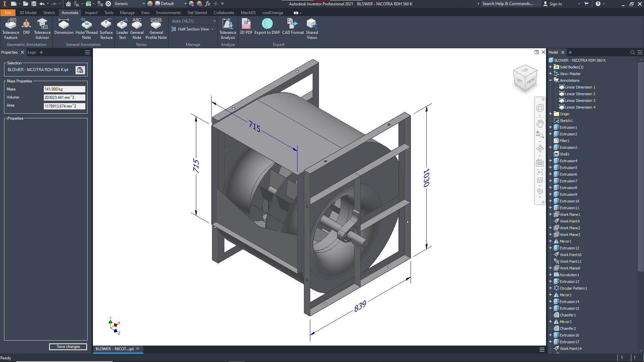Click Sign In link
This screenshot has width=644, height=362.
click(555, 4)
